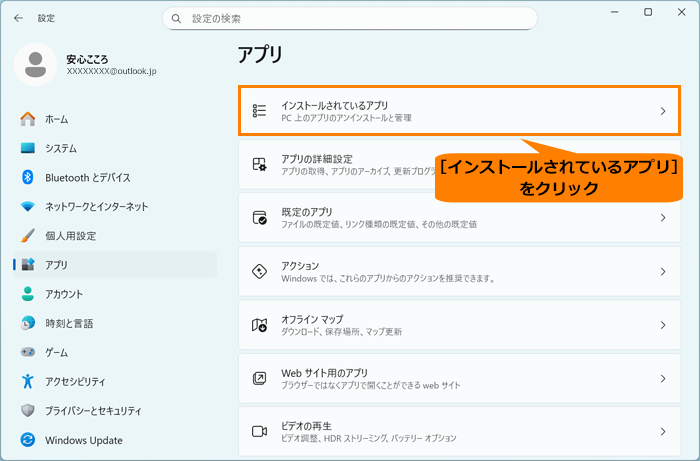Open アクション settings card
The height and width of the screenshot is (461, 700).
[x=459, y=271]
